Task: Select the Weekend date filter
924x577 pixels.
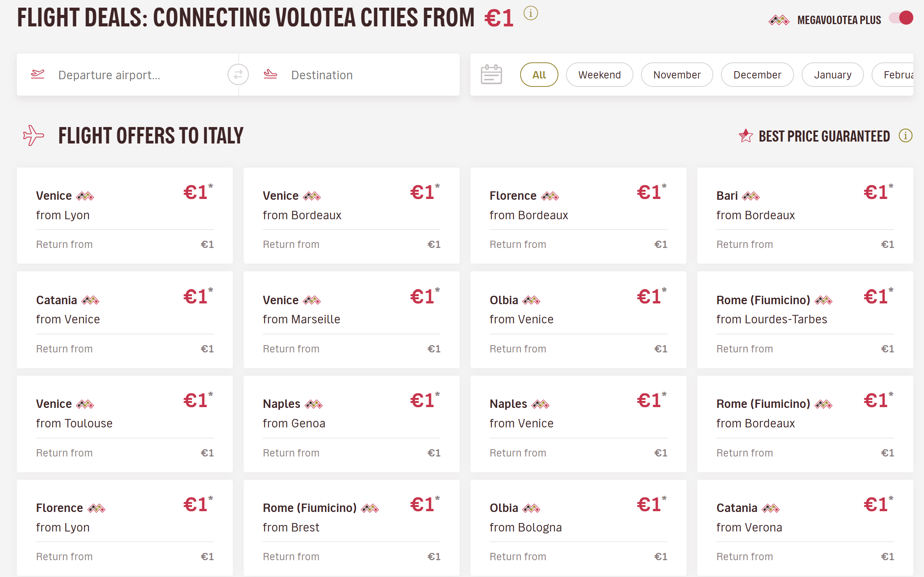Action: tap(599, 75)
